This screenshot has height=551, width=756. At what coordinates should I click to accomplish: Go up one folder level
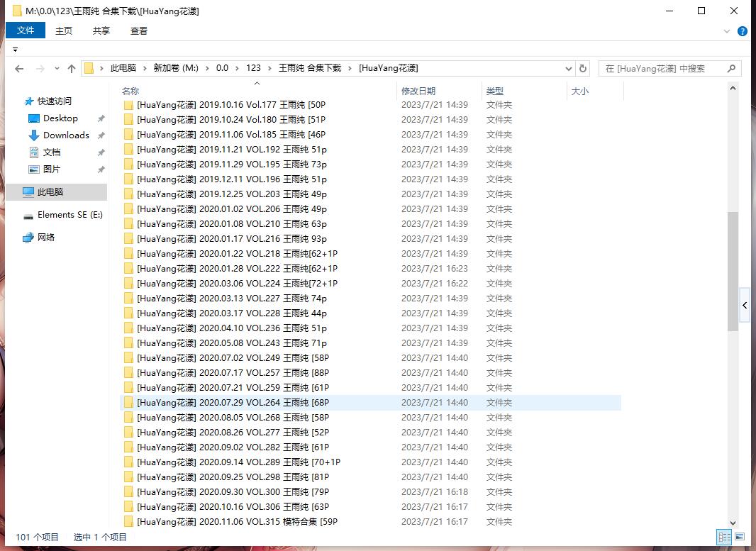point(72,69)
